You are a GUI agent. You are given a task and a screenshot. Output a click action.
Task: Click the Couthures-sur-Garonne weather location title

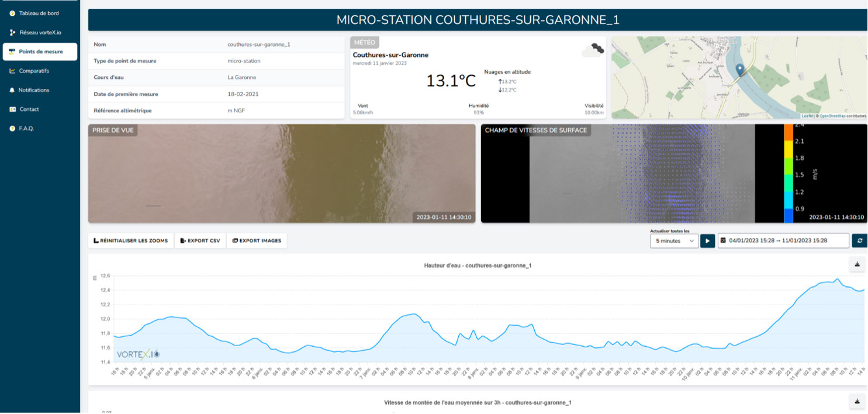(x=390, y=55)
